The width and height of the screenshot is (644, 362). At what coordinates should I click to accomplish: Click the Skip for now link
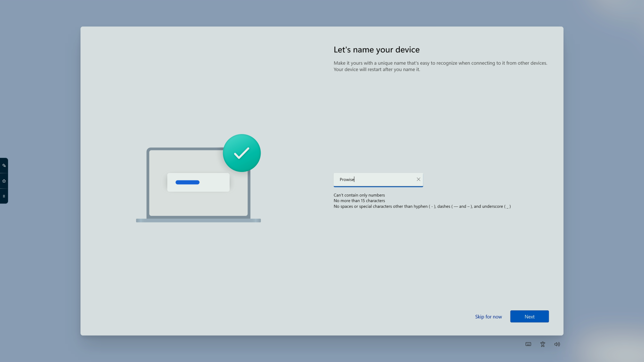488,317
